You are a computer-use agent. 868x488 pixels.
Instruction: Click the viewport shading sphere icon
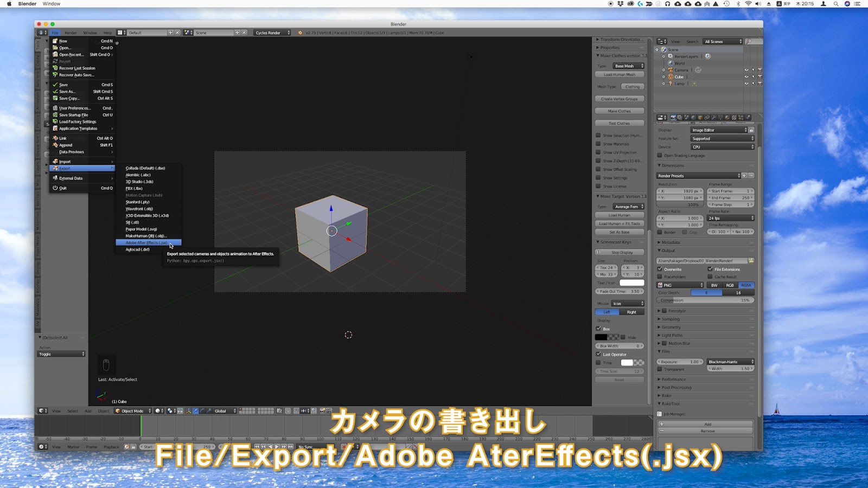coord(158,411)
